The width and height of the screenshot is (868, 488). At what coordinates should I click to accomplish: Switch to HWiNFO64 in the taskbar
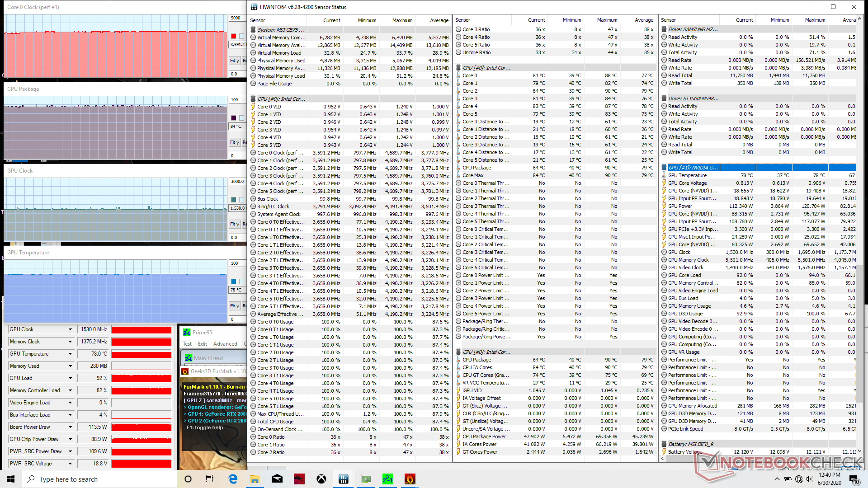click(x=344, y=479)
